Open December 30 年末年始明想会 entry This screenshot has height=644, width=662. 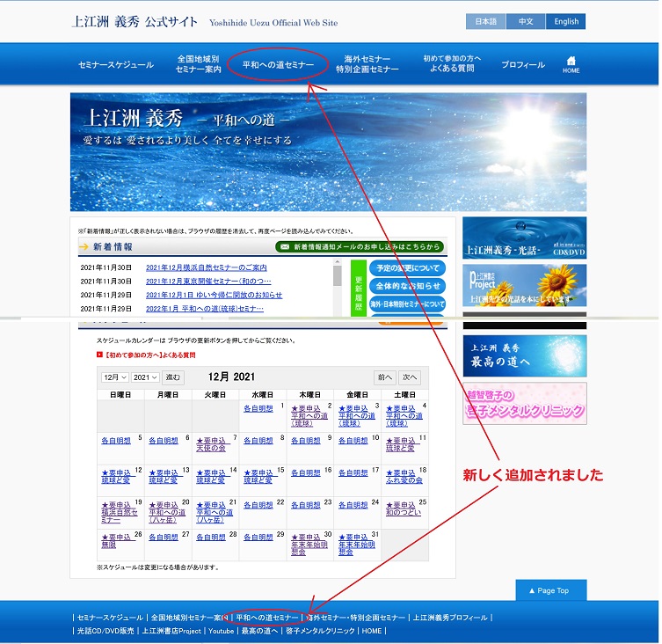tap(309, 545)
